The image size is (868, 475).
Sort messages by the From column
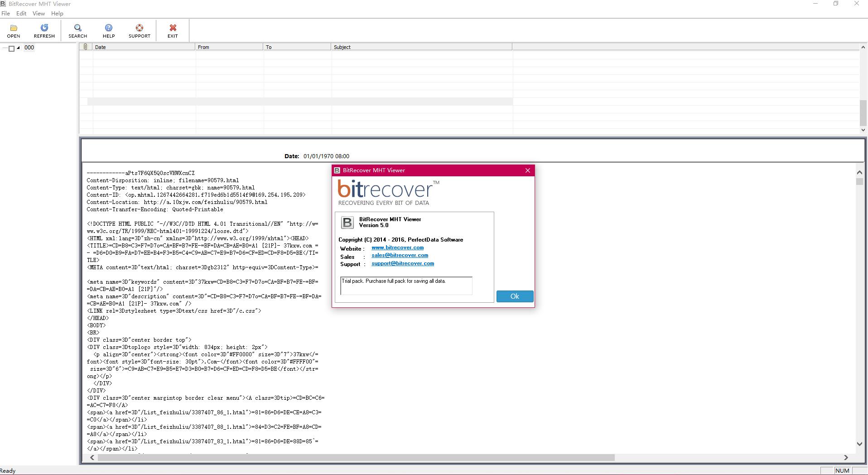pos(229,47)
